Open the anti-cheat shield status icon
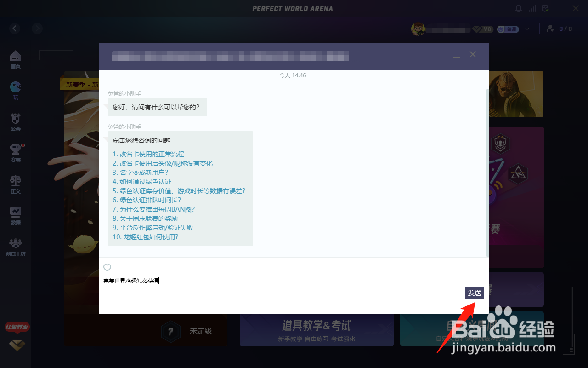 (x=544, y=8)
